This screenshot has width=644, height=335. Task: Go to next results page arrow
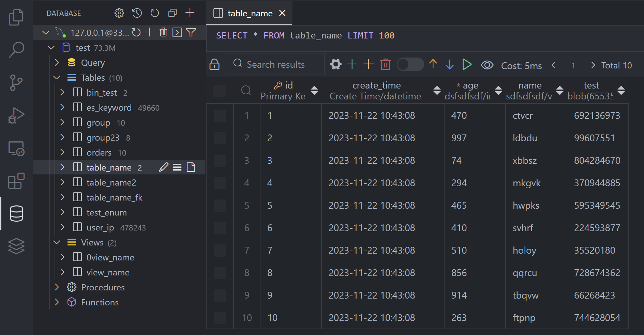[593, 65]
